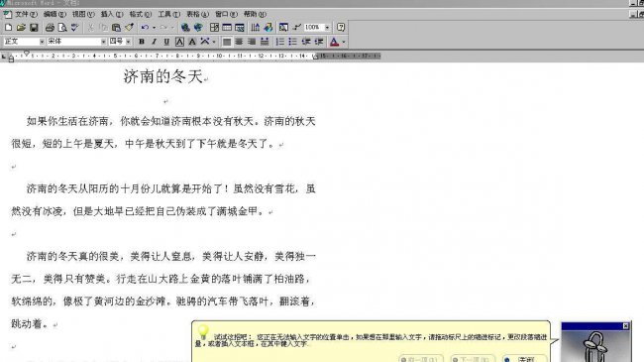Click the paperclip Office Assistant
The height and width of the screenshot is (362, 644).
[x=595, y=346]
